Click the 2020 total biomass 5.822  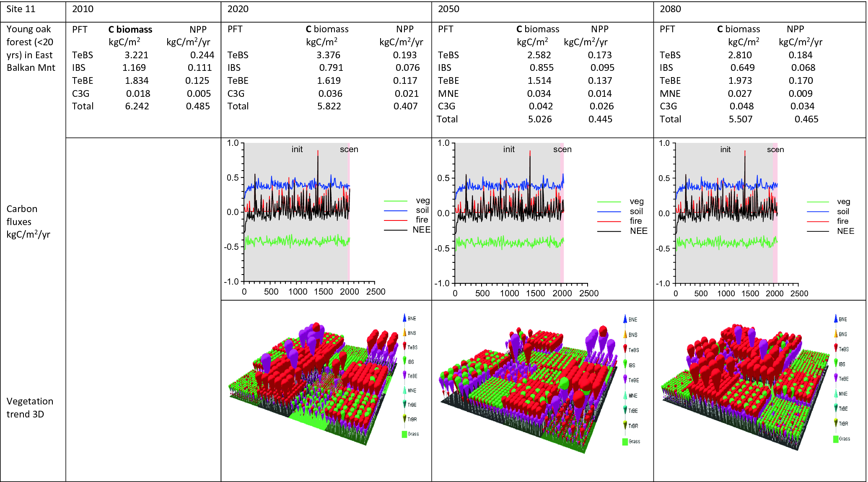pos(329,106)
